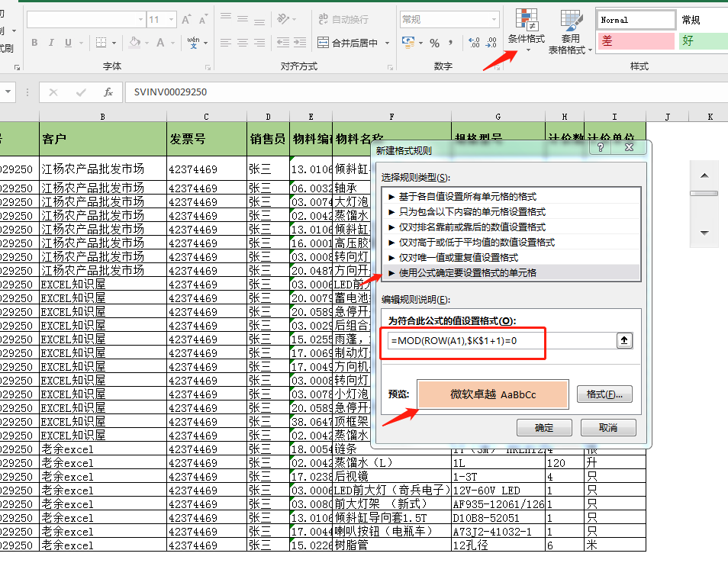Toggle 自动换行 wrap text
This screenshot has height=563, width=728.
coord(344,19)
